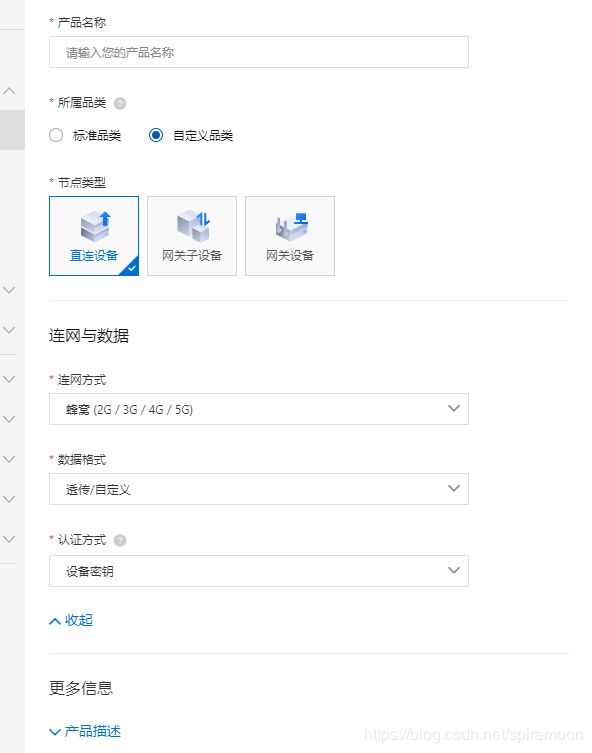Open the help icon next to 认证方式
This screenshot has height=753, width=592.
120,540
